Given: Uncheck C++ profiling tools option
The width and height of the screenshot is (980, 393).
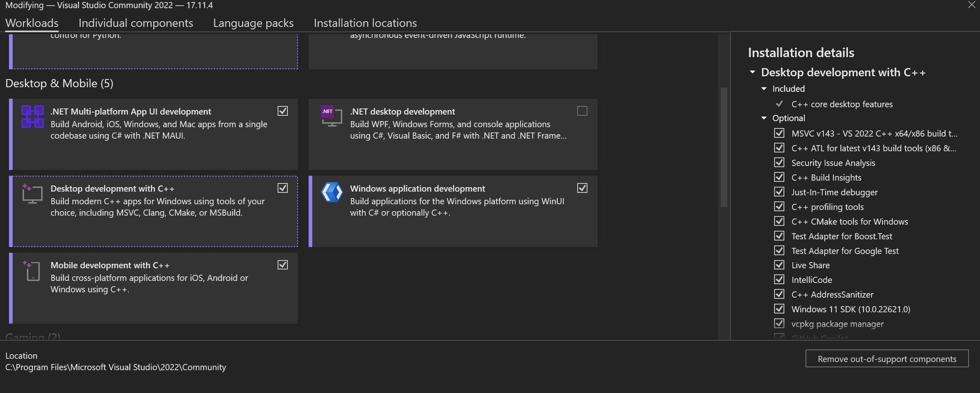Looking at the screenshot, I should pyautogui.click(x=779, y=207).
